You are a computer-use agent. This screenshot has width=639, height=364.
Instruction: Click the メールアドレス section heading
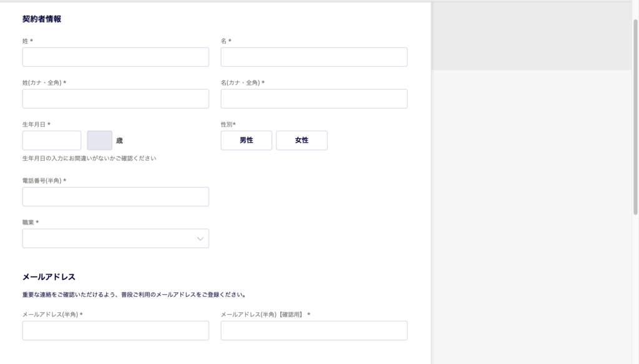49,277
